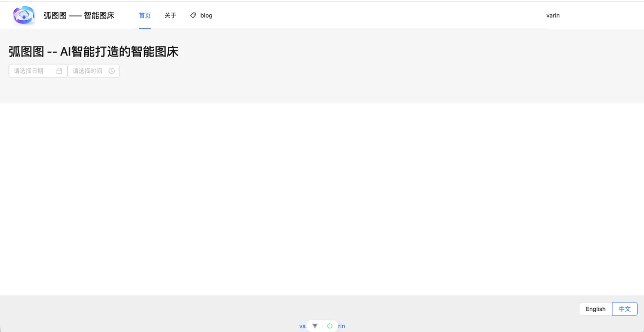Viewport: 644px width, 332px height.
Task: Open the Vue devtools panel icon
Action: (x=315, y=326)
